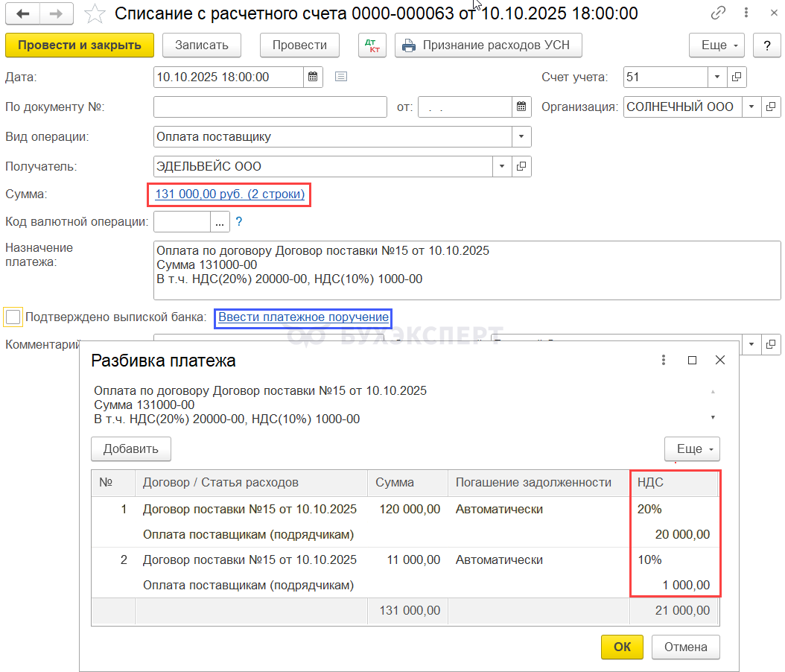Click the three-dot menu in Разбивка платежа

point(663,360)
